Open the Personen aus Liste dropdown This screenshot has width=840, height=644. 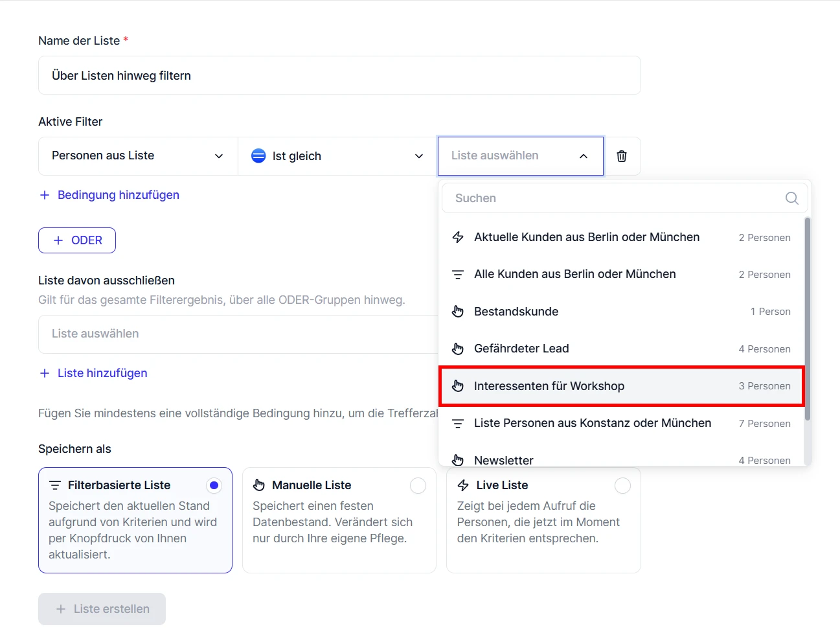click(138, 156)
